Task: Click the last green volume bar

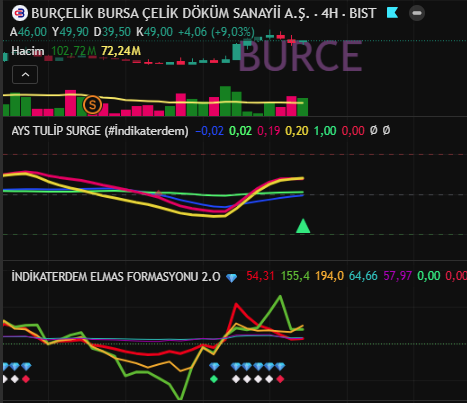Action: coord(302,107)
